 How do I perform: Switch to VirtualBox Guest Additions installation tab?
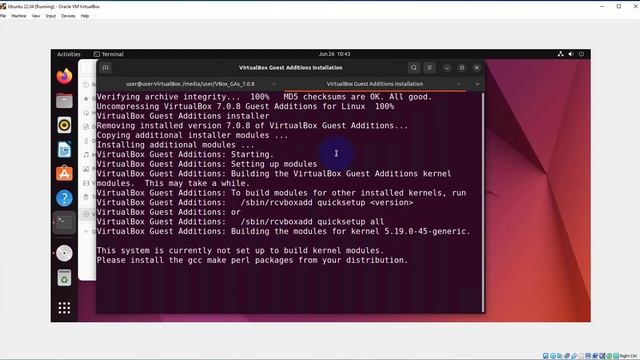pyautogui.click(x=375, y=84)
